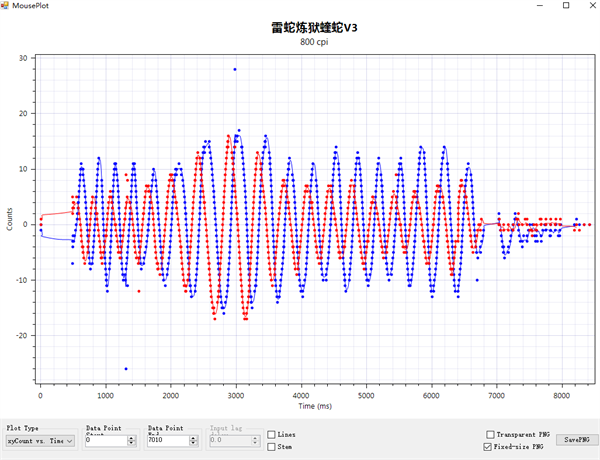Viewport: 600px width, 460px height.
Task: Open the Plot Type dropdown
Action: [40, 440]
